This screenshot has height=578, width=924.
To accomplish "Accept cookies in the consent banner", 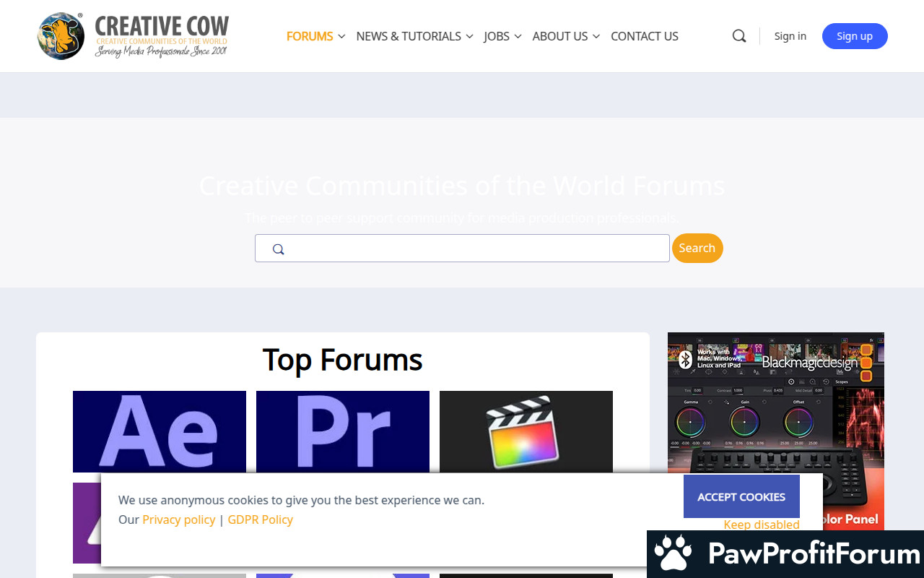I will pyautogui.click(x=741, y=497).
